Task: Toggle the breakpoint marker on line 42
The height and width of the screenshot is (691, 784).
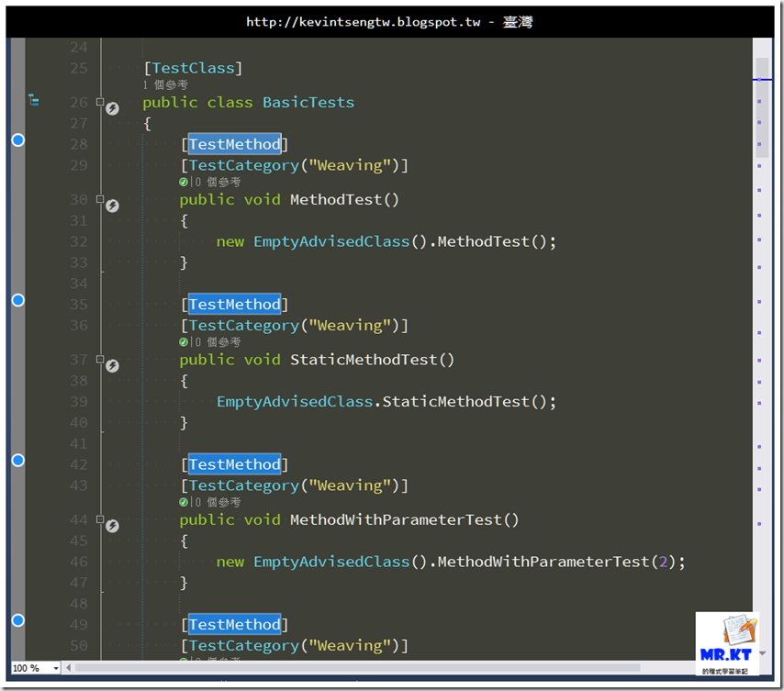Action: (x=18, y=460)
